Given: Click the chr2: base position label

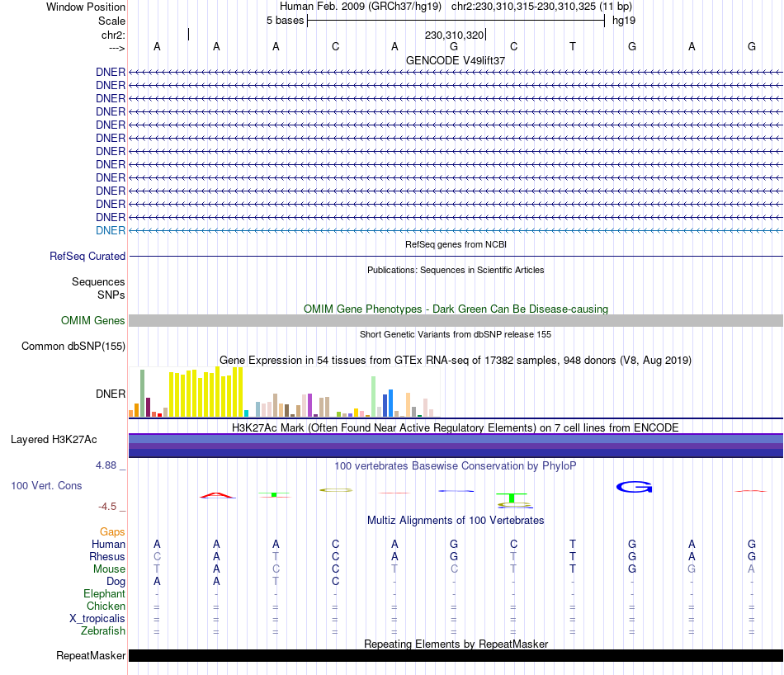Looking at the screenshot, I should coord(113,35).
